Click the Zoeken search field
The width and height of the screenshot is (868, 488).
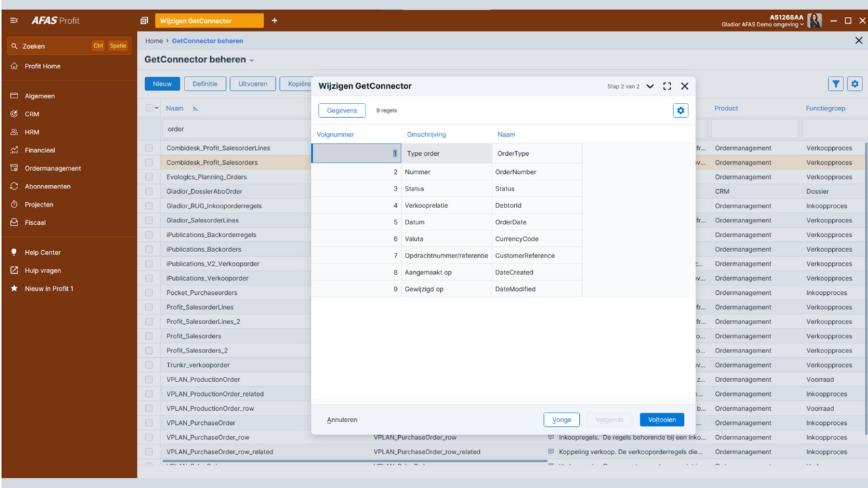[68, 46]
